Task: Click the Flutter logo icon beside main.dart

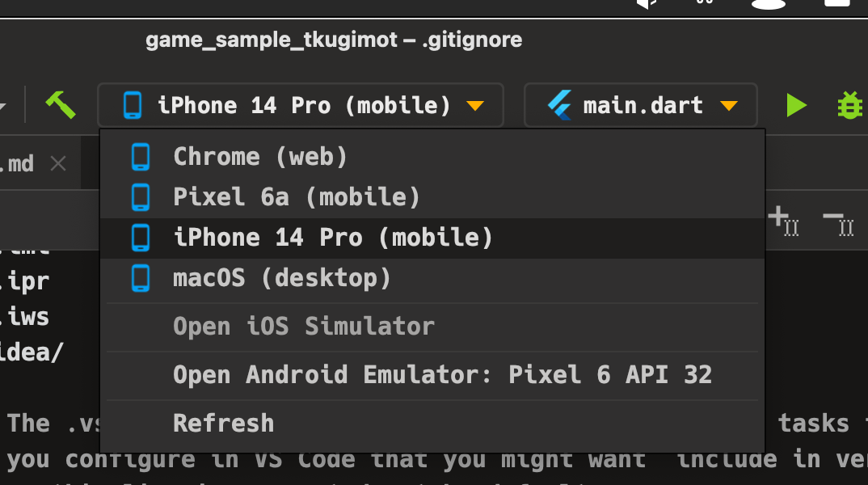Action: [x=559, y=105]
